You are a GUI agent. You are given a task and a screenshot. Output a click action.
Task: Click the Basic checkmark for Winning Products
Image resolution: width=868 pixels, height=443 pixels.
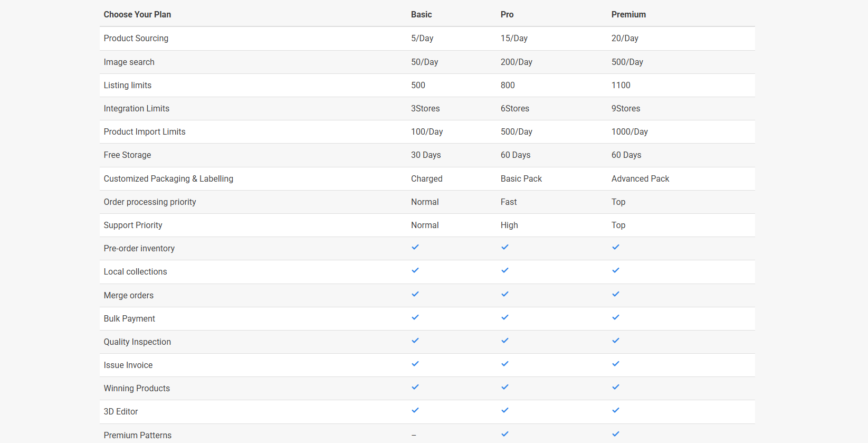[415, 387]
